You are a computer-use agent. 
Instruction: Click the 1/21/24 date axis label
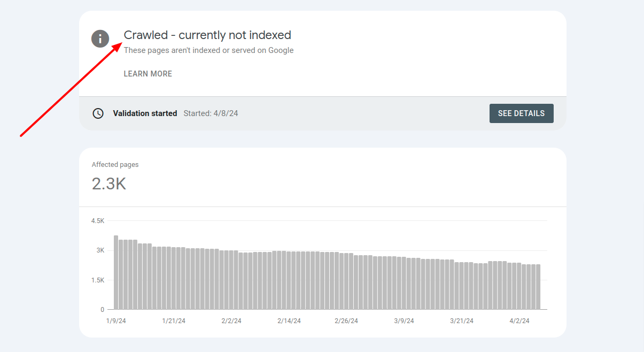(x=174, y=321)
